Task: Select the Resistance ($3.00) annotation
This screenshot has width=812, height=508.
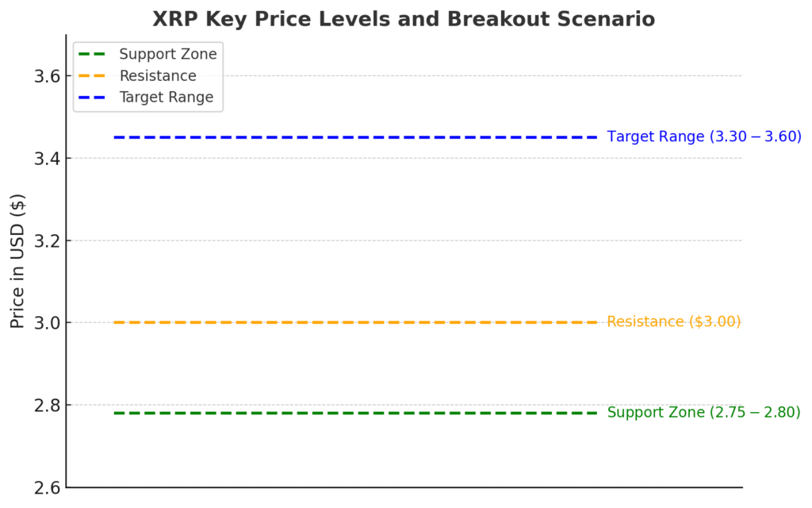Action: pos(673,322)
